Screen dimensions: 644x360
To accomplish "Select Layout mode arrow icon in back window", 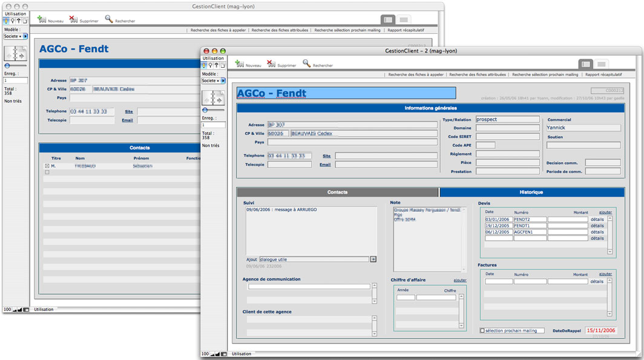I will pos(19,21).
